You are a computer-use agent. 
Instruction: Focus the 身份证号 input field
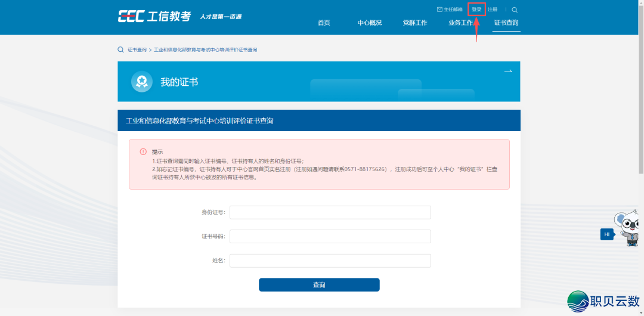point(330,212)
